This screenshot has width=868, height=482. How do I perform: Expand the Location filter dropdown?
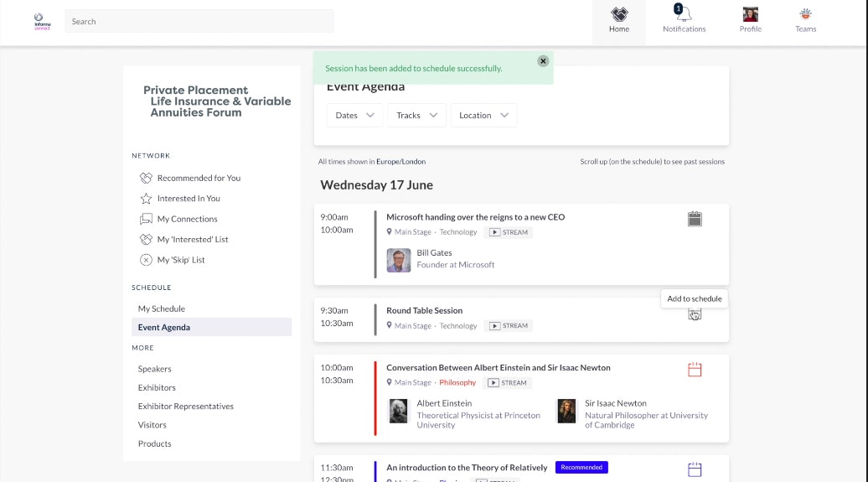pyautogui.click(x=483, y=116)
